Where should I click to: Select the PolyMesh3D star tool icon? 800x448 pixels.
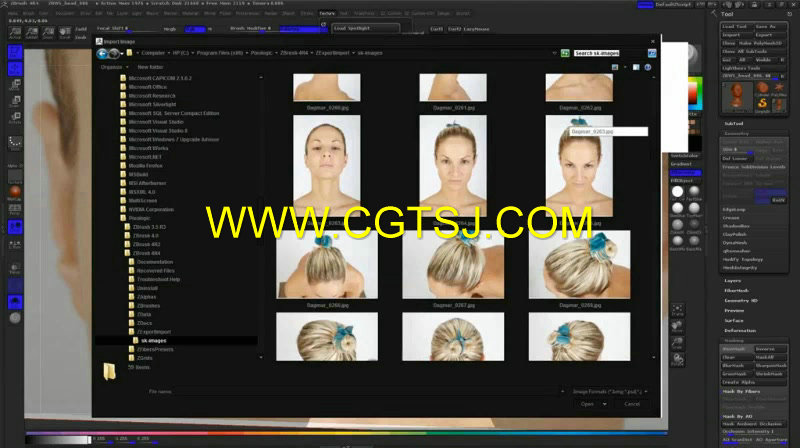pos(779,89)
